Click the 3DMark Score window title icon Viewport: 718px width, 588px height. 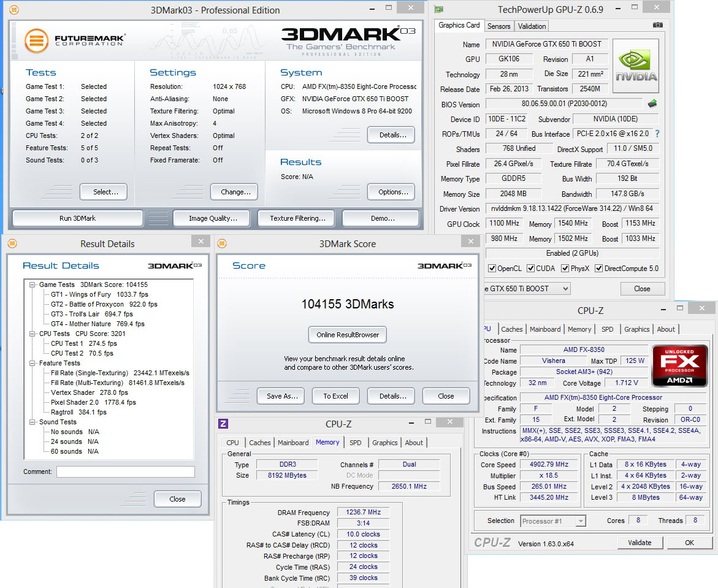(x=221, y=243)
